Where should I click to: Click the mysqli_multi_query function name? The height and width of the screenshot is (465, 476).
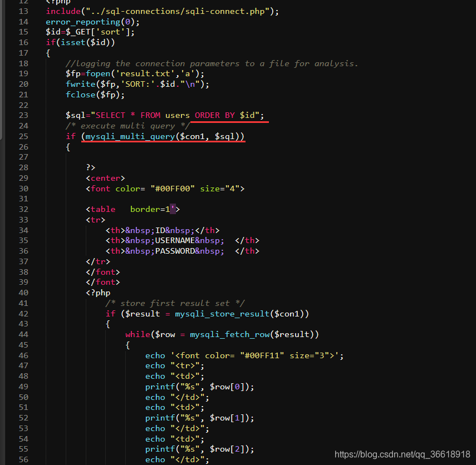[x=130, y=136]
